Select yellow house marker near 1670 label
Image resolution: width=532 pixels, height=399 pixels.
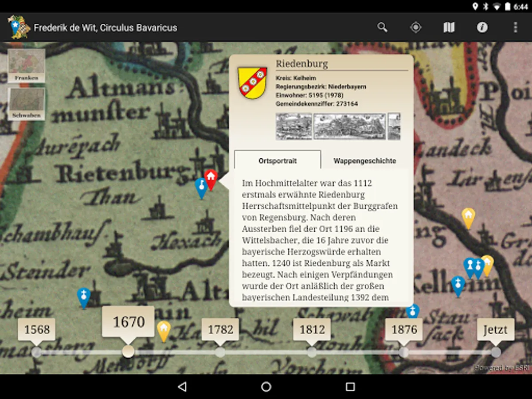[x=164, y=331]
